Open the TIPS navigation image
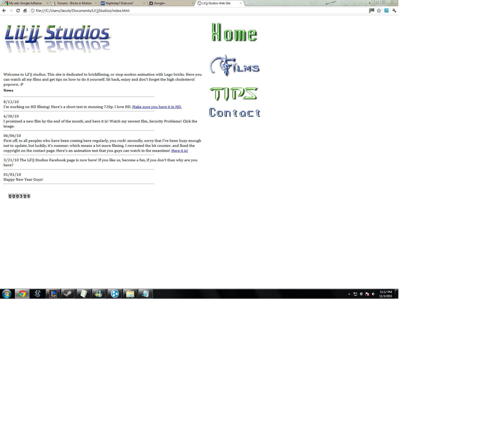The height and width of the screenshot is (448, 504). click(x=234, y=94)
